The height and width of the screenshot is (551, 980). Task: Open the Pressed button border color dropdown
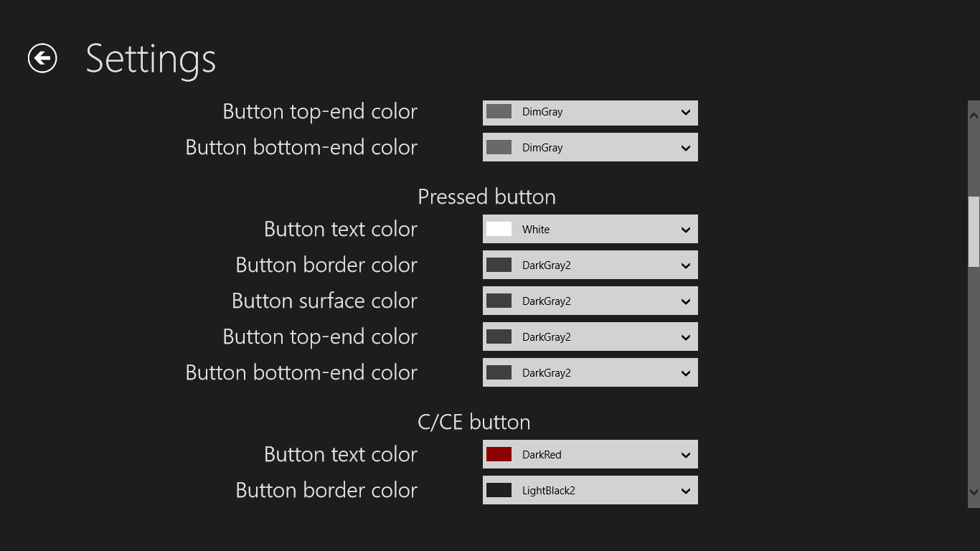(x=590, y=265)
